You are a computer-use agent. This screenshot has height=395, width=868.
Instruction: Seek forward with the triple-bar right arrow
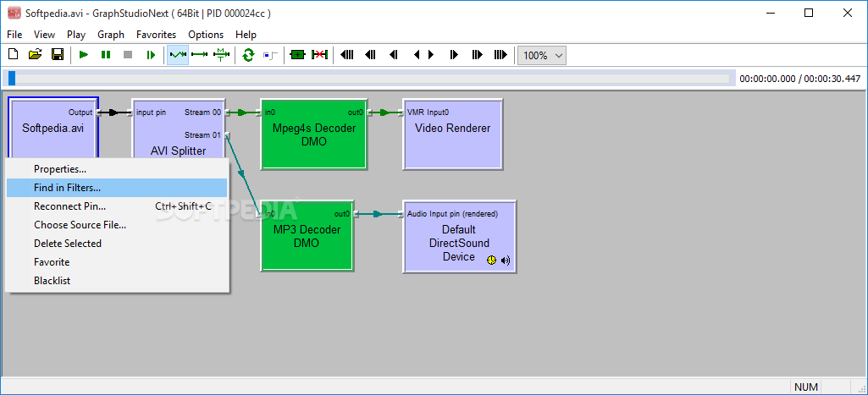477,55
